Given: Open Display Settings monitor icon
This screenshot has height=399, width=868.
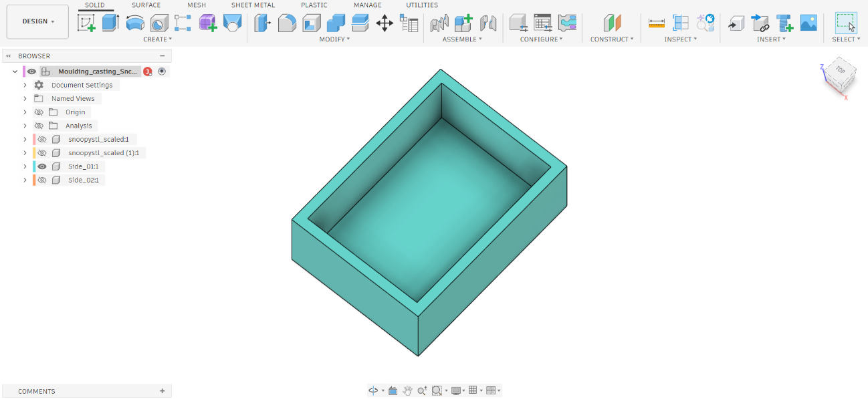Looking at the screenshot, I should [x=456, y=390].
